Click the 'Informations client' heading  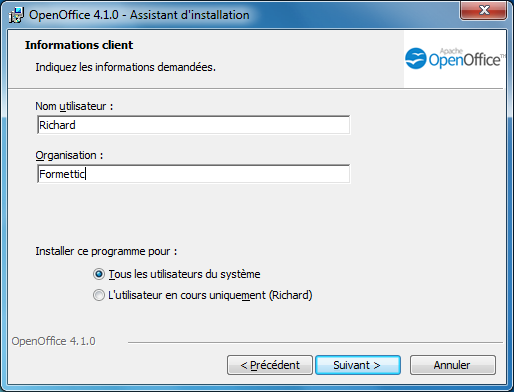79,45
